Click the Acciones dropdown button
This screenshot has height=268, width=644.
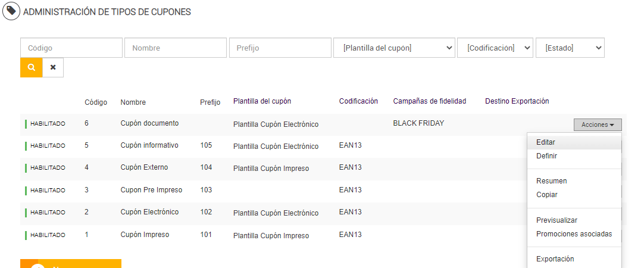click(597, 124)
